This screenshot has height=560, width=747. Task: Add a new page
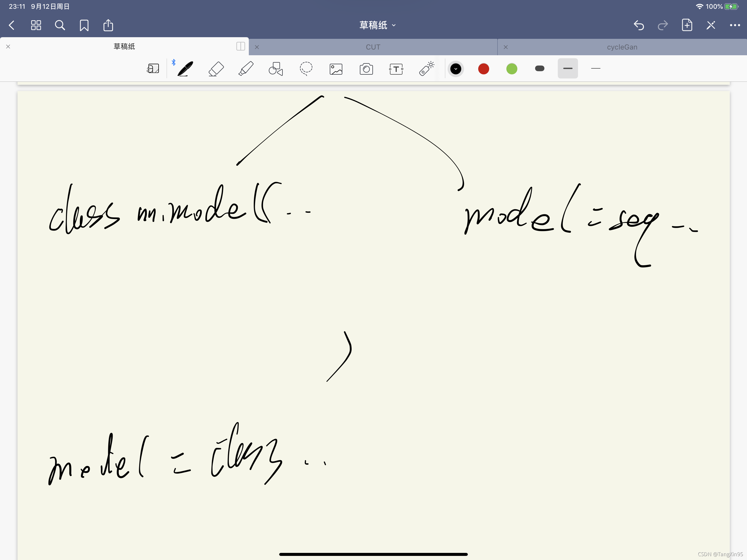tap(687, 25)
